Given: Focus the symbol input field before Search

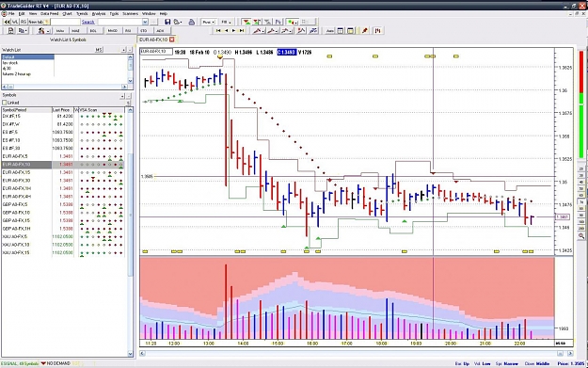Looking at the screenshot, I should pos(65,22).
